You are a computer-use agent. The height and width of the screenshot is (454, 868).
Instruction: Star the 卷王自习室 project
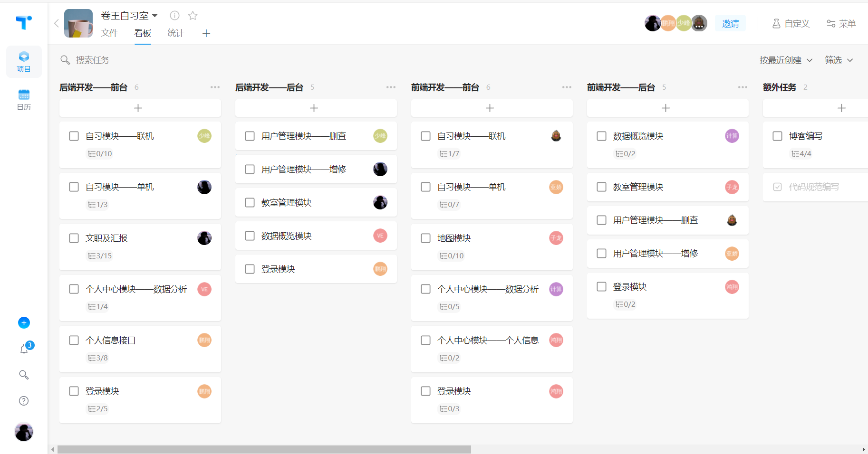coord(193,16)
